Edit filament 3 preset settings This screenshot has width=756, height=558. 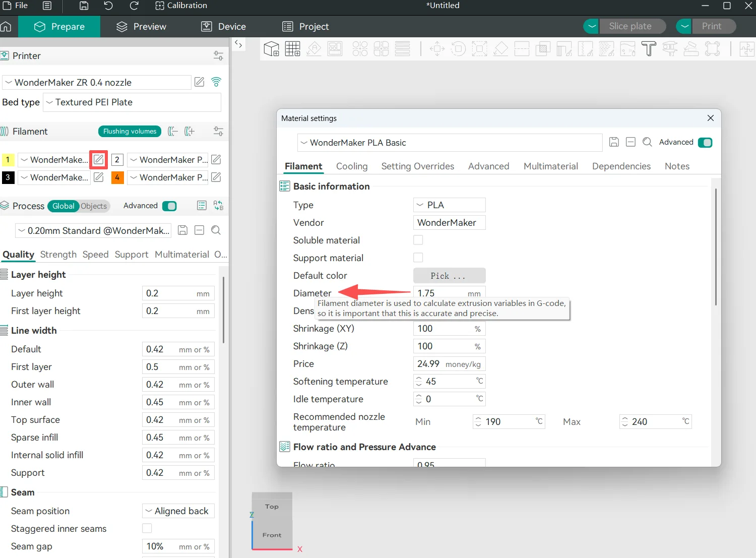pos(99,177)
